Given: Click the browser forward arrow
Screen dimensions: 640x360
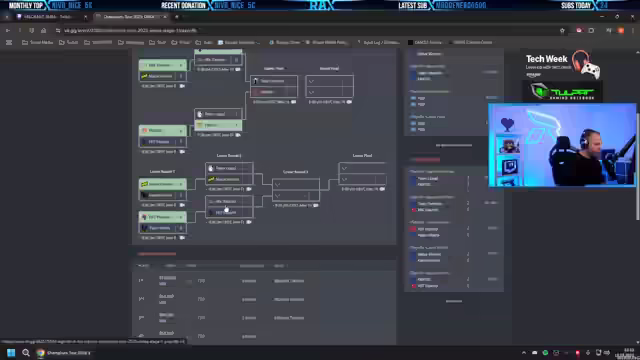Looking at the screenshot, I should click(20, 31).
